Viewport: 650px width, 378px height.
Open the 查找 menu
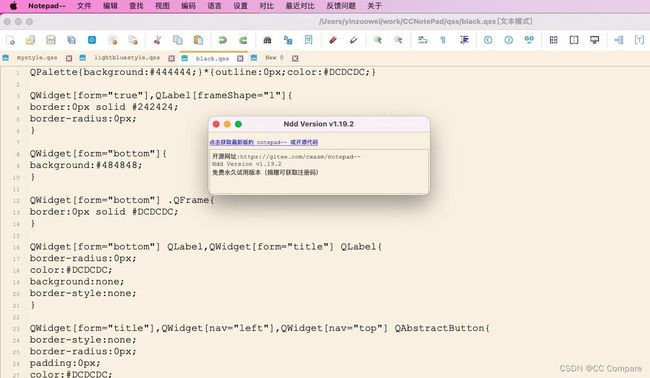136,6
